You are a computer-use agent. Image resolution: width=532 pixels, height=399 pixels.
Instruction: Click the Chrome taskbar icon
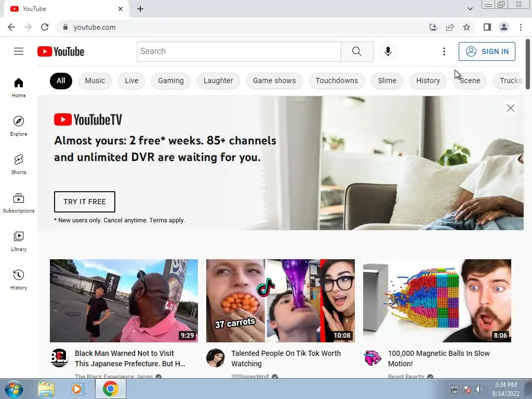point(110,389)
